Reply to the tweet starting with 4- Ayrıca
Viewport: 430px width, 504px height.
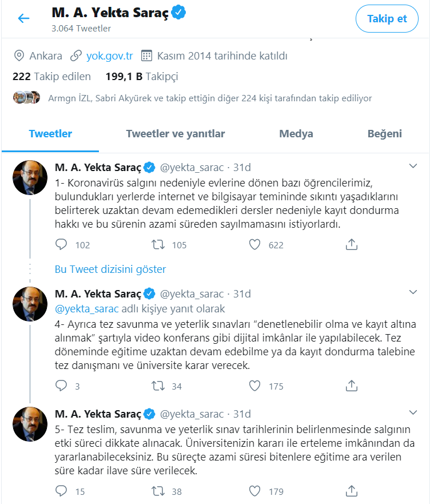[x=62, y=386]
